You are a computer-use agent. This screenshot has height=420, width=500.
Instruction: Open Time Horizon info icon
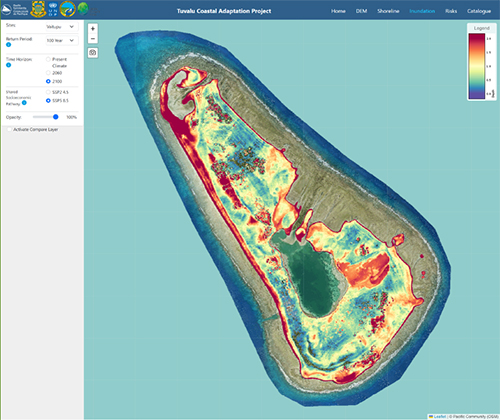(x=9, y=65)
